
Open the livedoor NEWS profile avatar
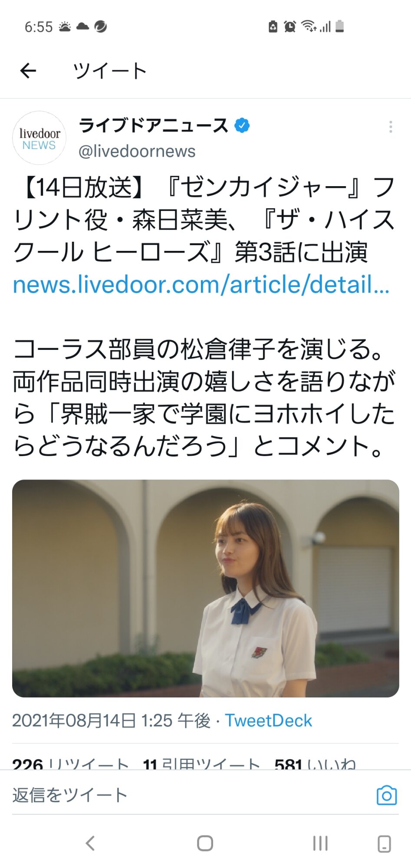pos(39,138)
